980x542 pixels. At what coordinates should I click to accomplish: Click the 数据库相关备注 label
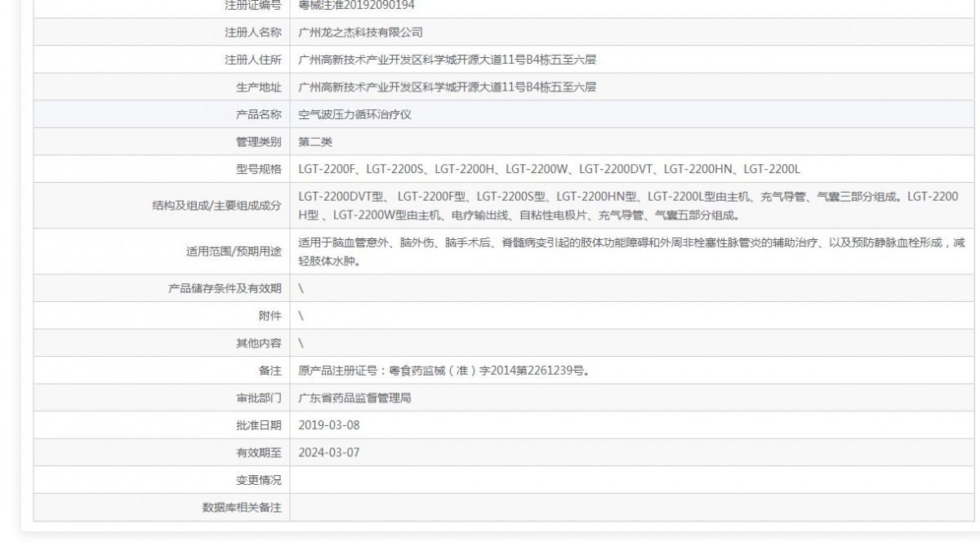coord(242,508)
